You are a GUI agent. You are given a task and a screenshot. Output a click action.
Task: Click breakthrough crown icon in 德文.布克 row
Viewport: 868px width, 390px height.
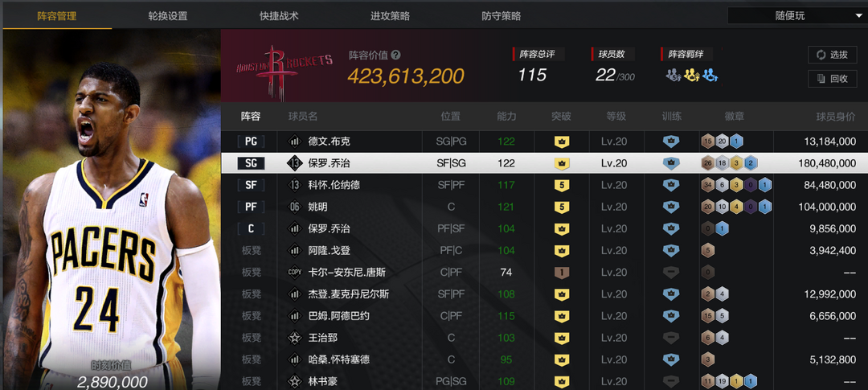click(561, 142)
